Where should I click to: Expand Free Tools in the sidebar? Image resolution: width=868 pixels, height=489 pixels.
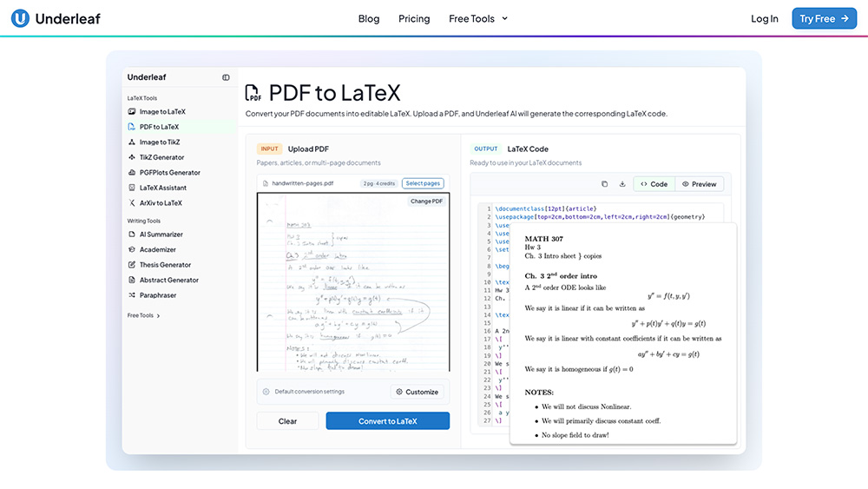144,315
